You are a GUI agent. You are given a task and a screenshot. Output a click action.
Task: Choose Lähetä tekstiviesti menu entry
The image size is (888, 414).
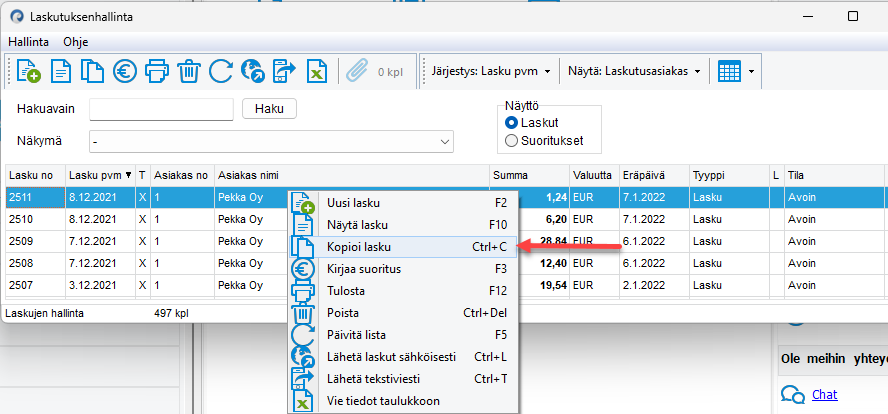(404, 379)
